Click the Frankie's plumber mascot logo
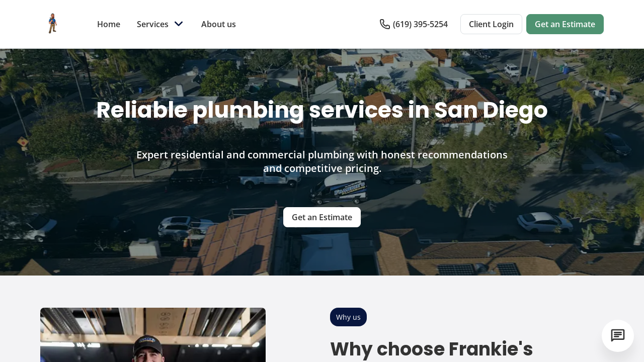 coord(52,24)
